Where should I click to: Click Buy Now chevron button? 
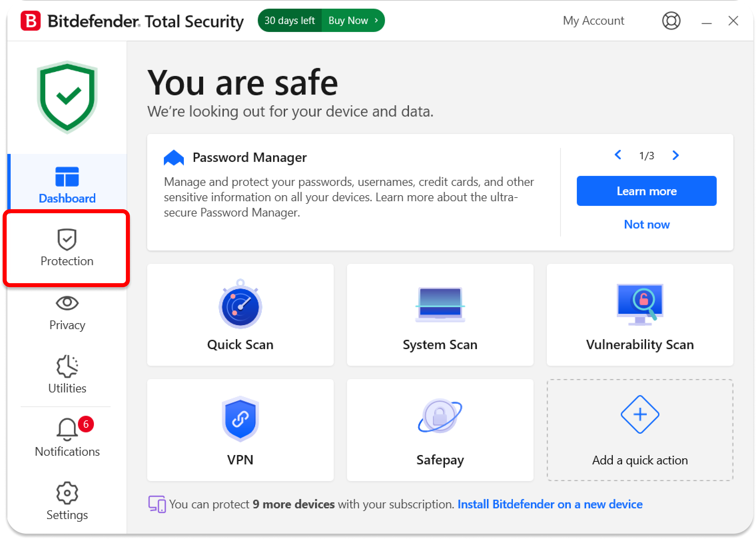click(x=353, y=21)
